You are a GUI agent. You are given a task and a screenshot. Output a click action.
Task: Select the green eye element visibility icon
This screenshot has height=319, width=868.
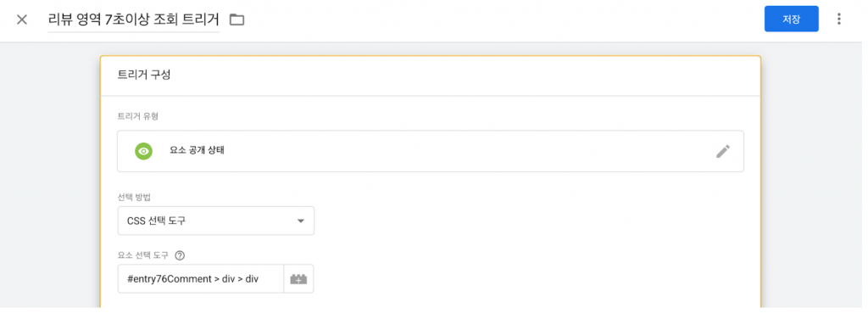point(144,151)
